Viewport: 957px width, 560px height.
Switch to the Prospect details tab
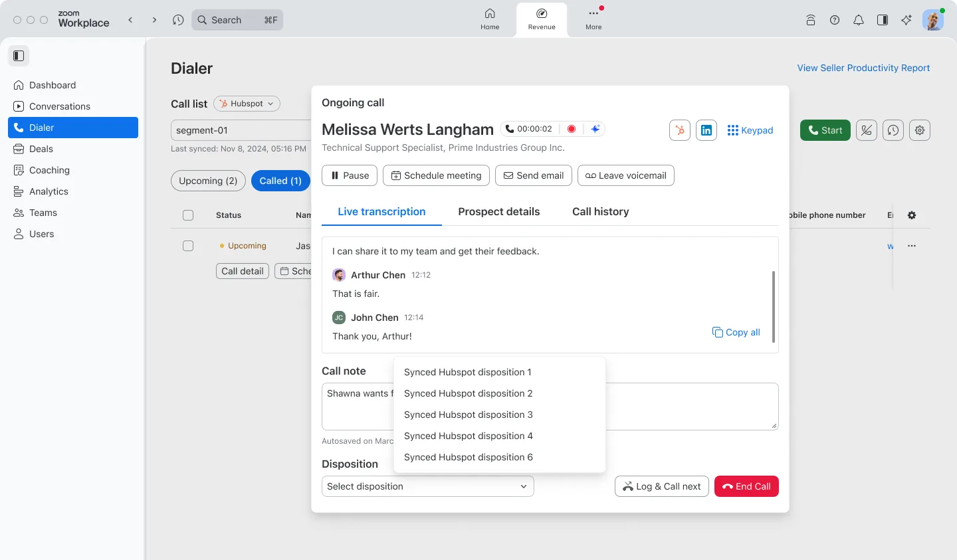click(498, 211)
